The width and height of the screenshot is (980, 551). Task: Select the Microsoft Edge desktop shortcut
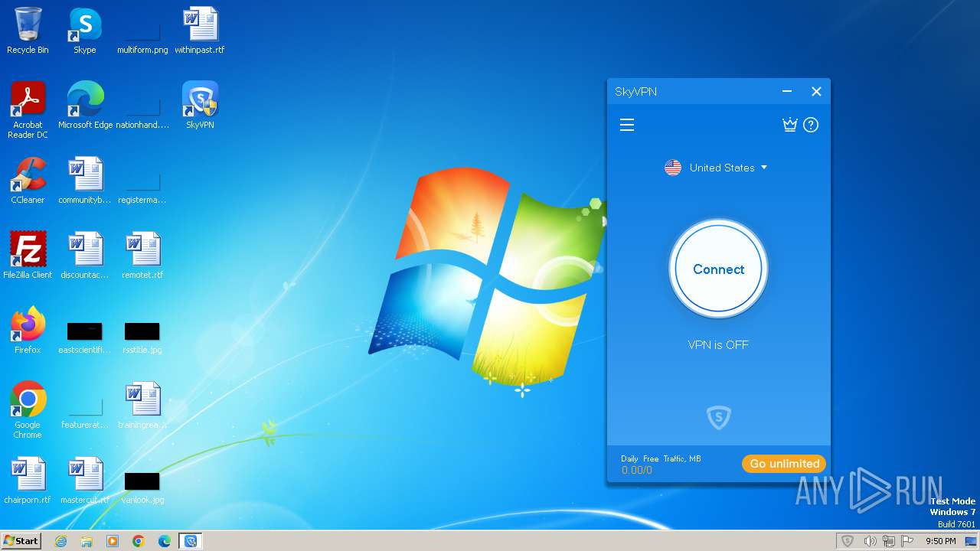[85, 106]
